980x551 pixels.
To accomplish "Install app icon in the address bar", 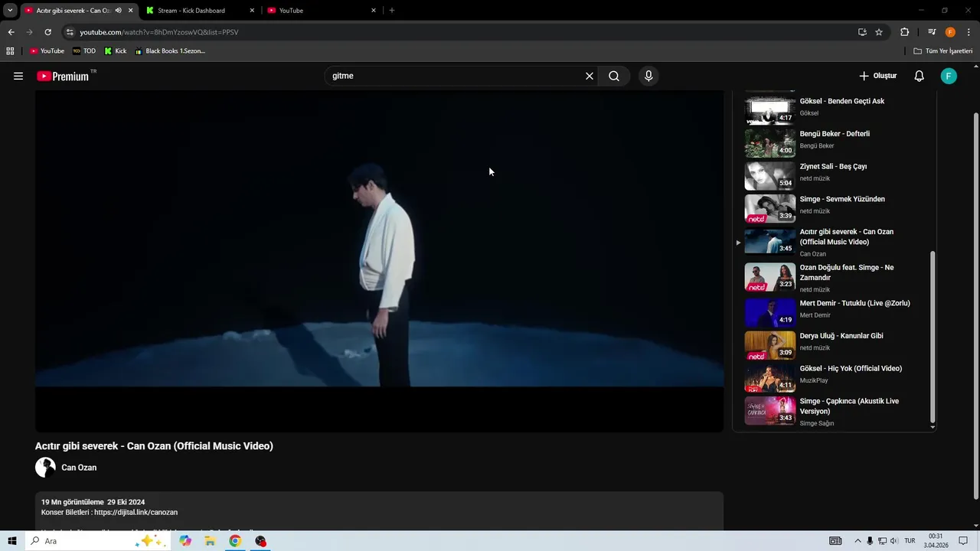I will pyautogui.click(x=862, y=32).
